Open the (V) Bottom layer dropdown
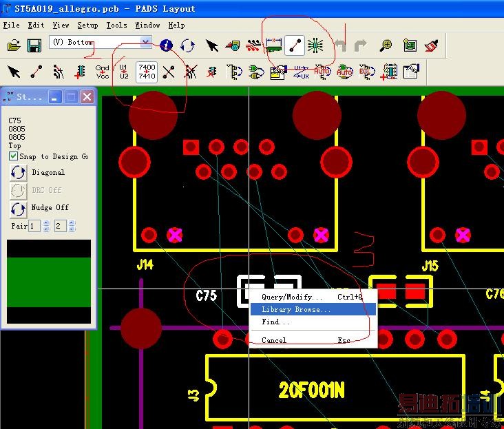 [145, 42]
